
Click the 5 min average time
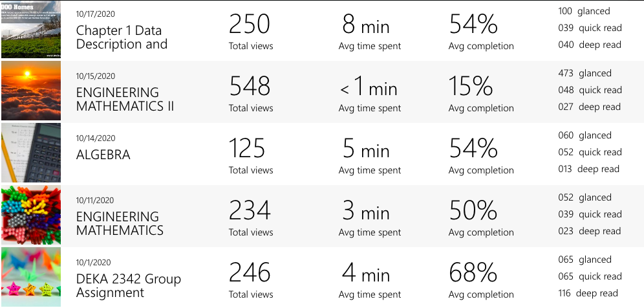pyautogui.click(x=366, y=150)
